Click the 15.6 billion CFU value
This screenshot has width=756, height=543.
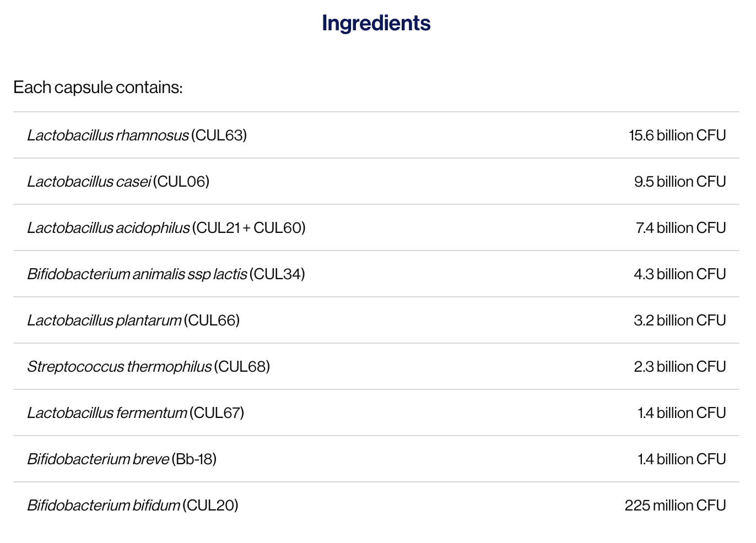click(677, 135)
